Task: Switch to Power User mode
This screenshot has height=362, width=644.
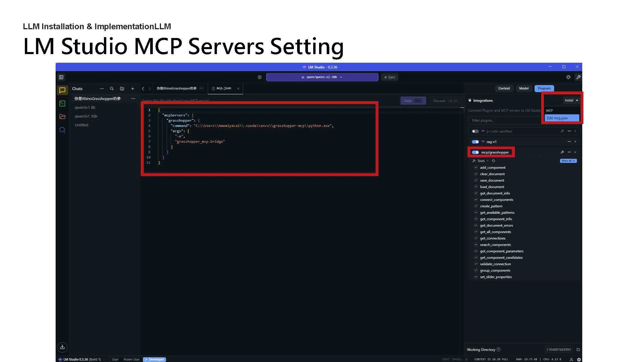Action: click(x=131, y=359)
